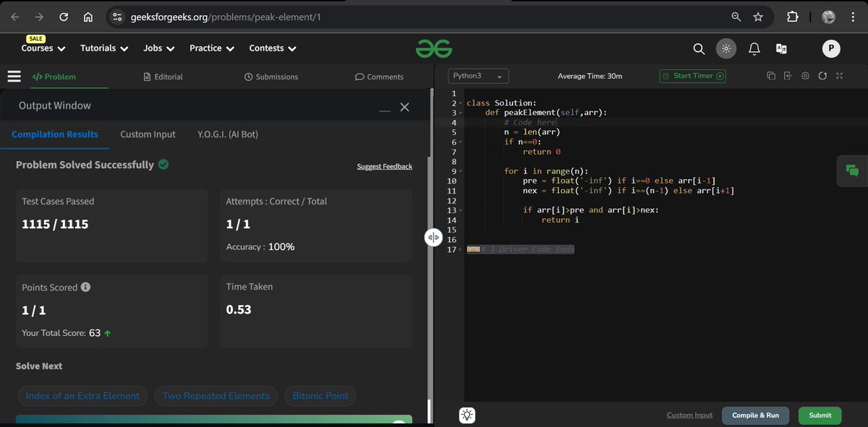Click the panel splitter handle button
The width and height of the screenshot is (868, 427).
(433, 237)
